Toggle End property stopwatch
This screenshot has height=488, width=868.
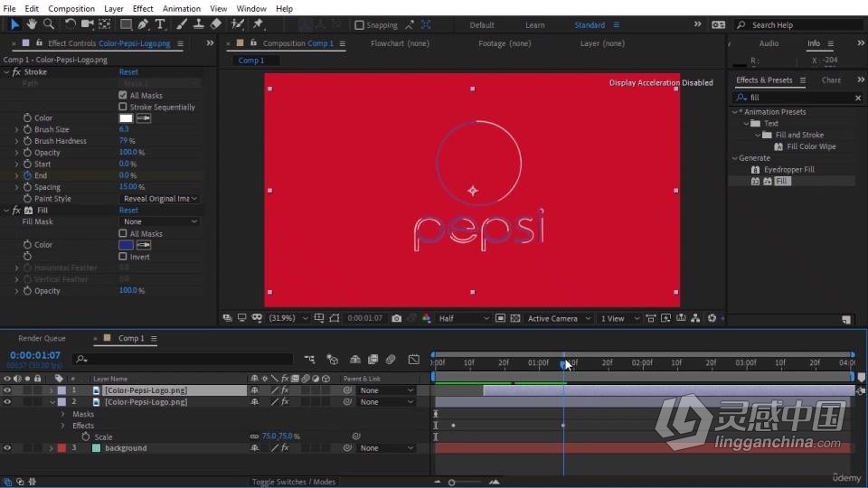point(27,175)
